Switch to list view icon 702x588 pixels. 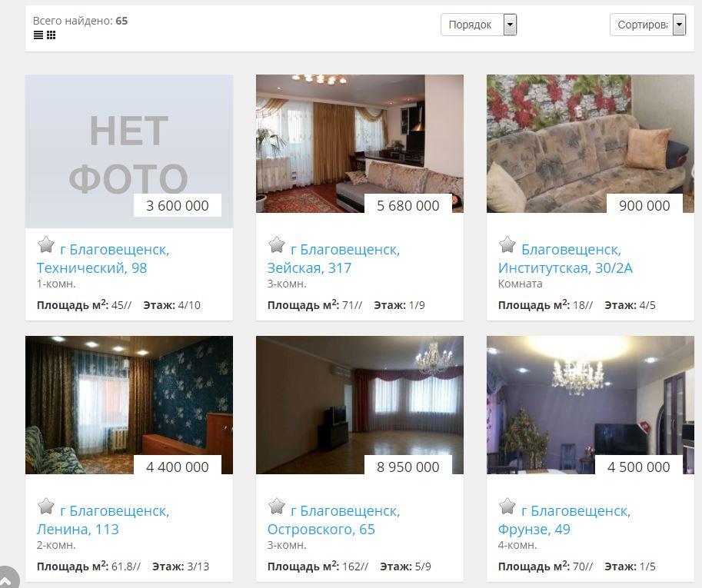(x=38, y=35)
